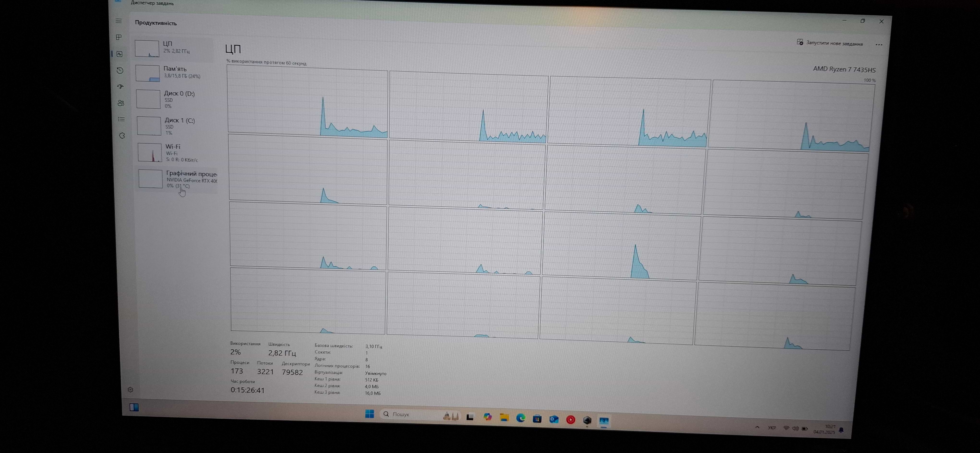Click the uptime value 0:15:26:41

click(x=247, y=390)
